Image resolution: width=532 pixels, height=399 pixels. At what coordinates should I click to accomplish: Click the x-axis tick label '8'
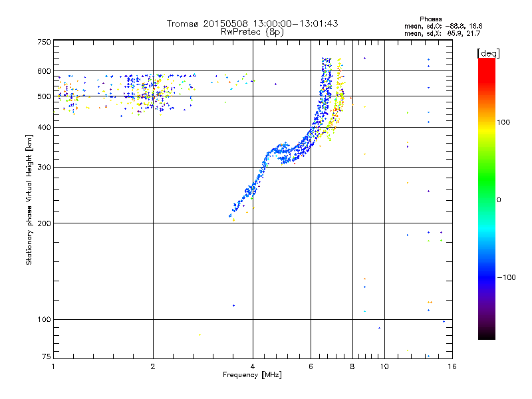(x=352, y=366)
